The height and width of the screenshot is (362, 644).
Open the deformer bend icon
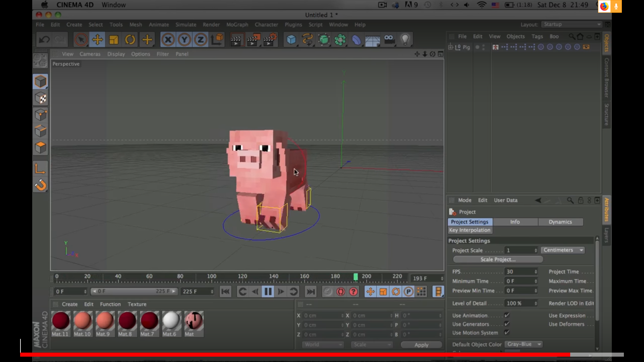coord(356,40)
